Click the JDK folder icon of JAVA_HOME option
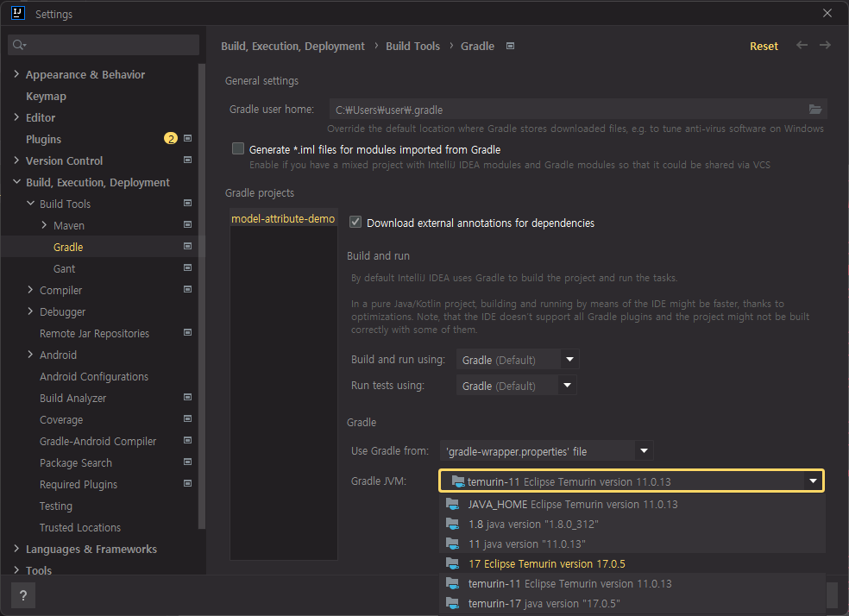 pos(453,504)
